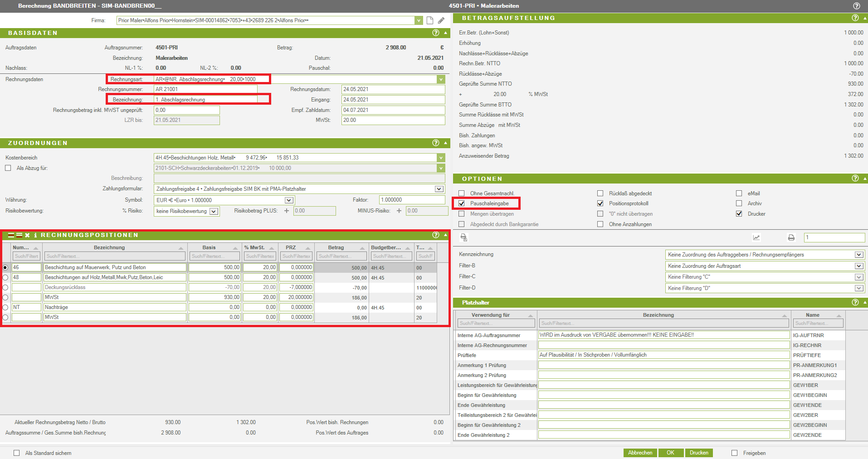
Task: Open the Kennzeichnung dropdown list
Action: coord(858,255)
